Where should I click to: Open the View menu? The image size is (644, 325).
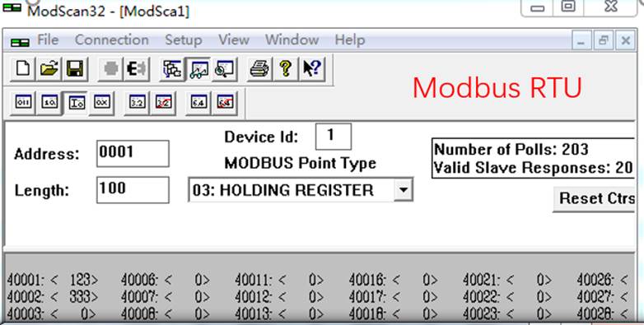[x=234, y=39]
